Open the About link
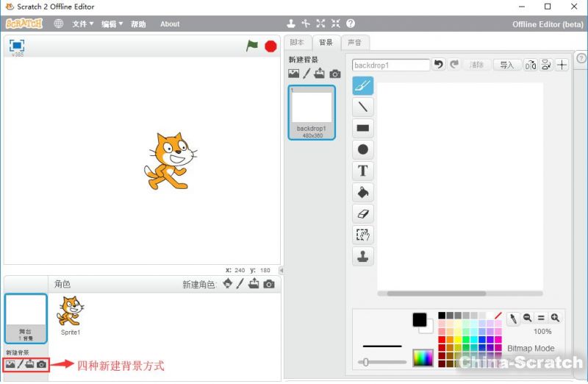The image size is (588, 384). point(170,24)
